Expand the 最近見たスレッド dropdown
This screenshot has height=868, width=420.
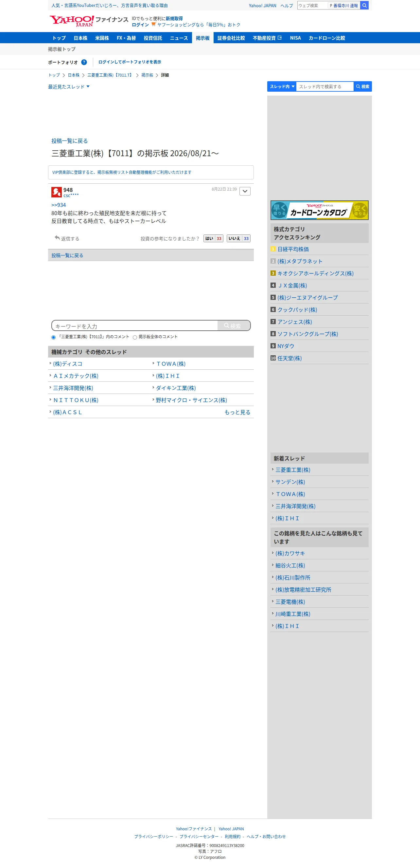[69, 86]
